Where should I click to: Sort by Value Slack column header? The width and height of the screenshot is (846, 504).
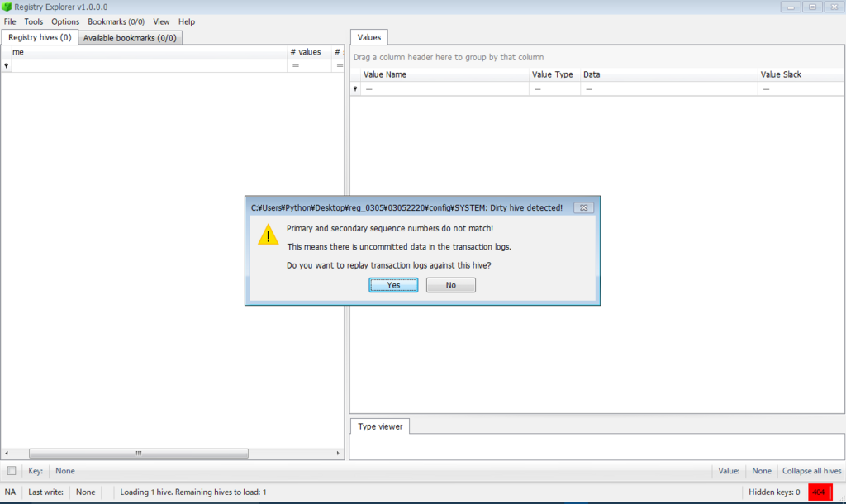pos(801,74)
